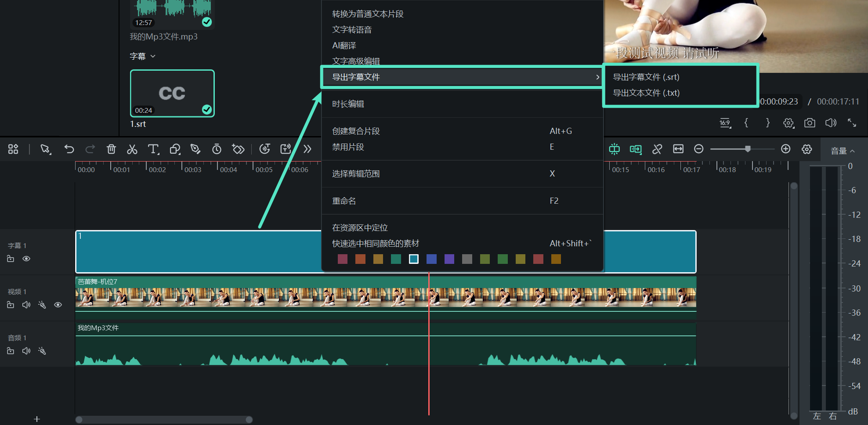This screenshot has height=425, width=868.
Task: Pick the gray color swatch
Action: (467, 259)
